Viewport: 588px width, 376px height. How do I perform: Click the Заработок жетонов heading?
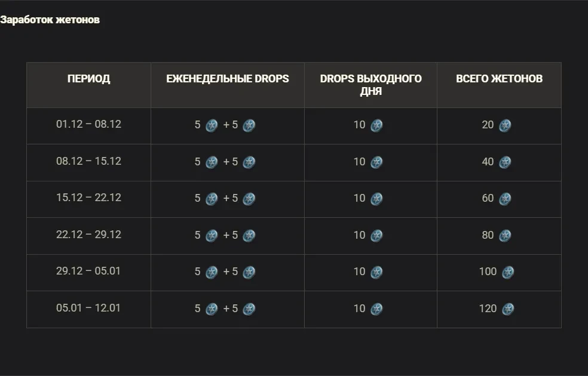50,20
